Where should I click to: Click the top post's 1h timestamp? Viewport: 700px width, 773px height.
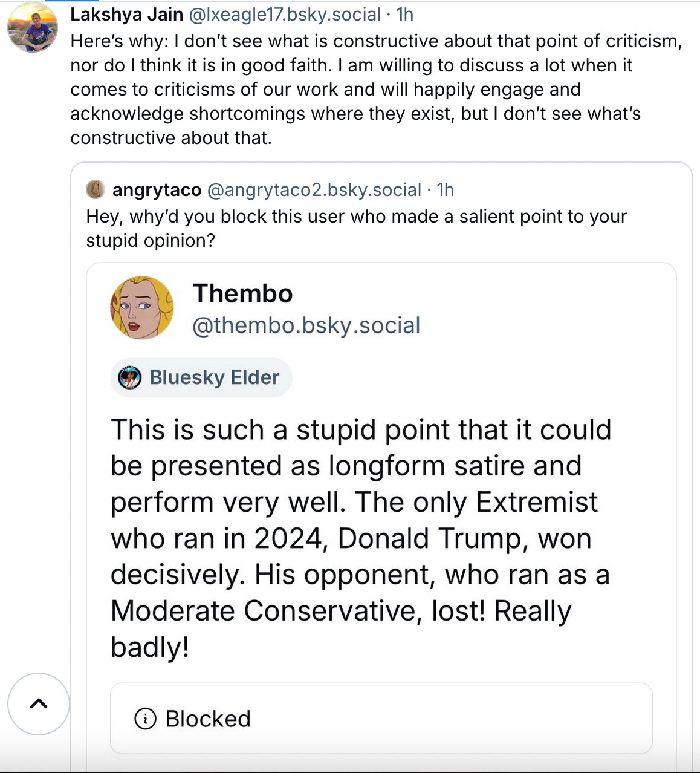[x=405, y=14]
